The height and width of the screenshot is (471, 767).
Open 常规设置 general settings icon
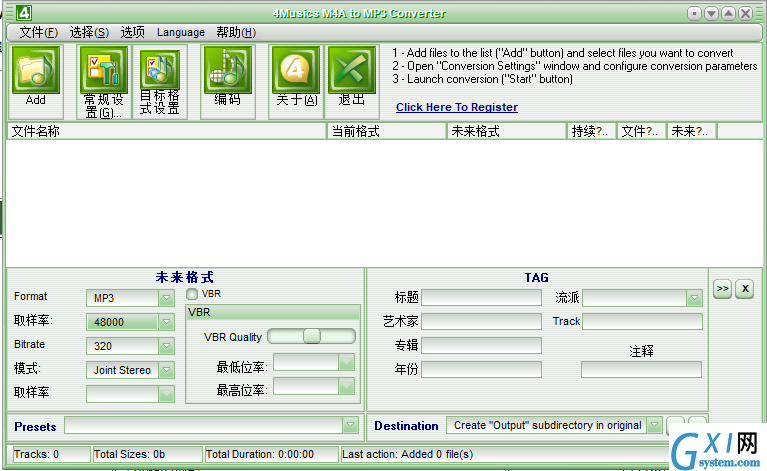click(104, 70)
